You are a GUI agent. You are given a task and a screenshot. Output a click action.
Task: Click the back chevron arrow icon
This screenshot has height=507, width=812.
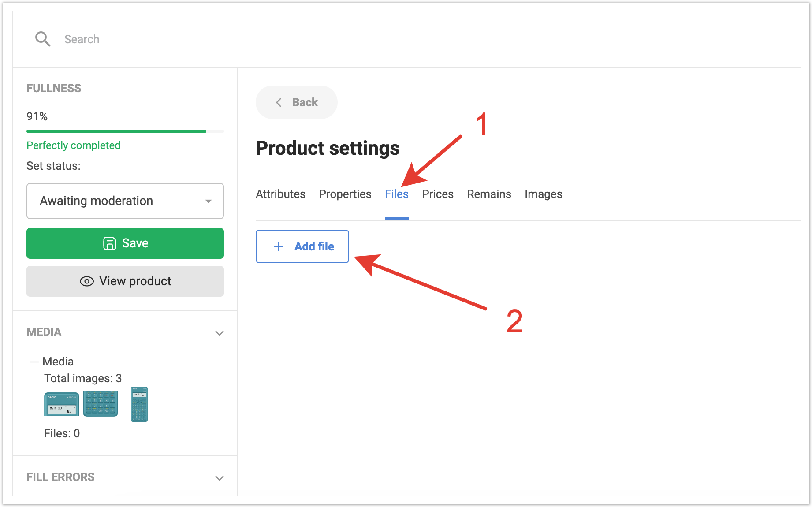tap(279, 102)
